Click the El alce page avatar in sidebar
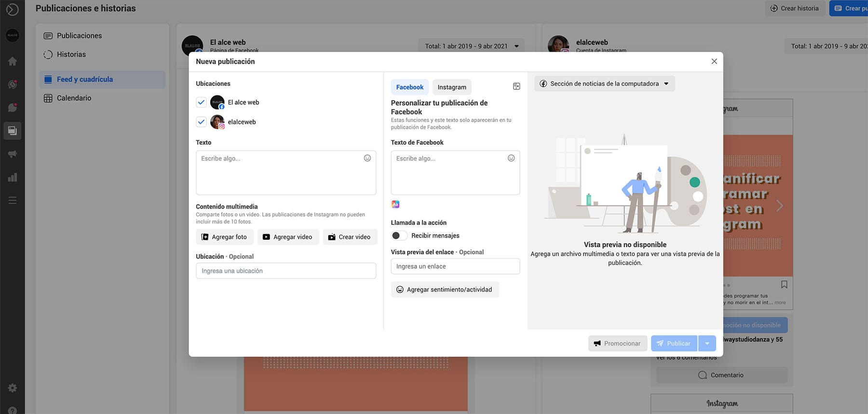This screenshot has width=868, height=414. (x=13, y=35)
